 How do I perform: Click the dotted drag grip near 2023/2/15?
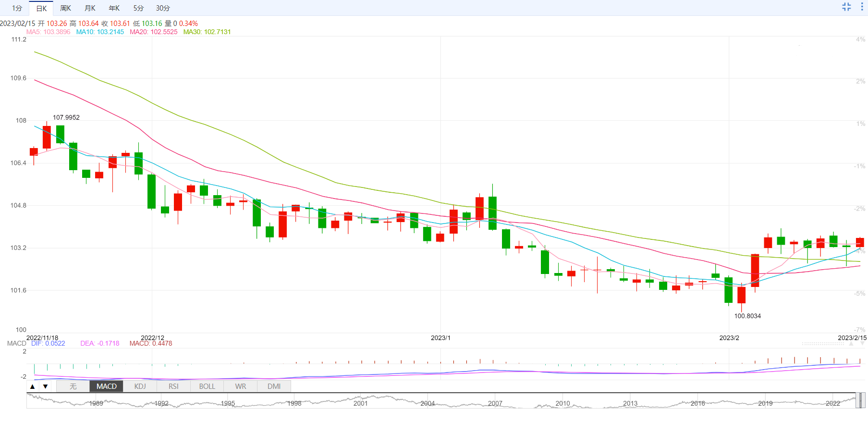tap(823, 344)
